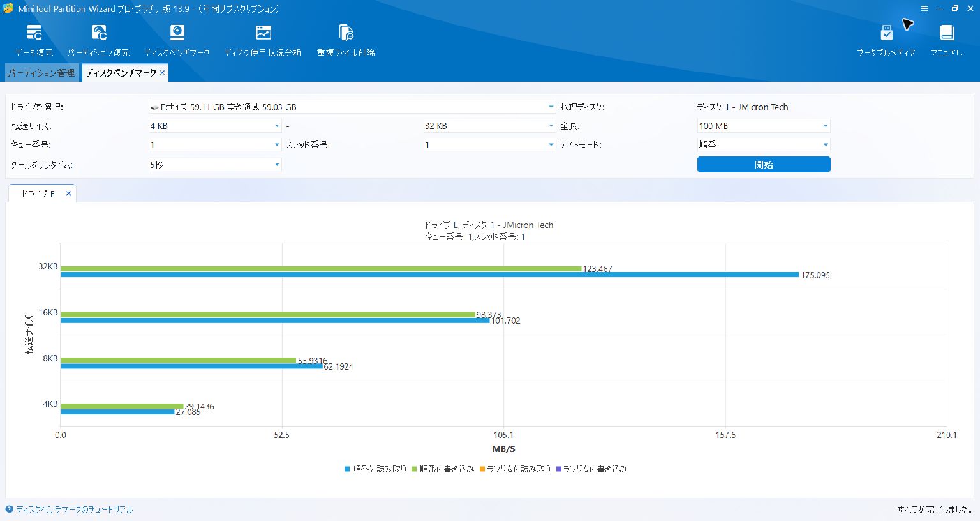Open ブータブルメディア (Bootable Media) builder
Image resolution: width=980 pixels, height=521 pixels.
click(x=886, y=40)
